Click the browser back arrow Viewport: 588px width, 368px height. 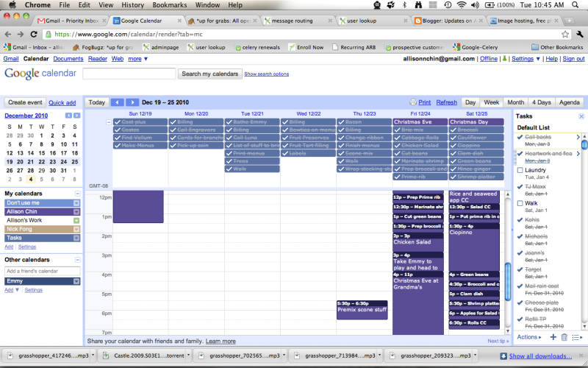(x=7, y=34)
